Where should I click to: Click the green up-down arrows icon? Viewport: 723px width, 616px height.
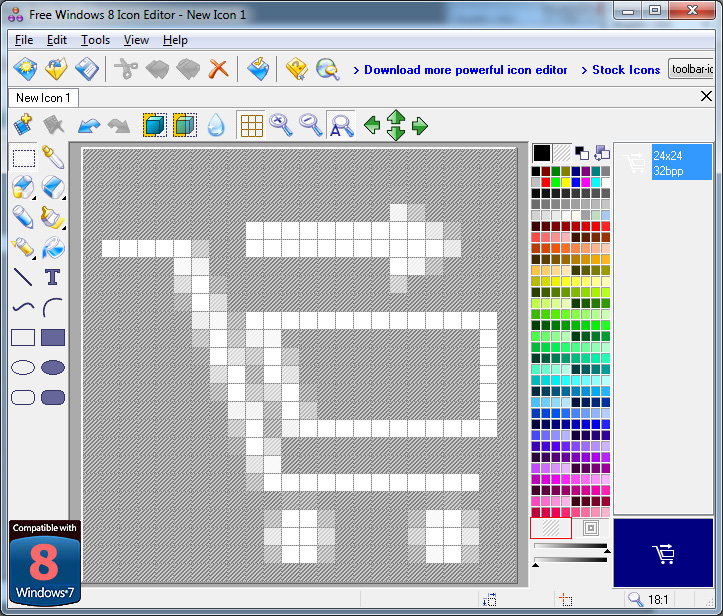(x=396, y=125)
